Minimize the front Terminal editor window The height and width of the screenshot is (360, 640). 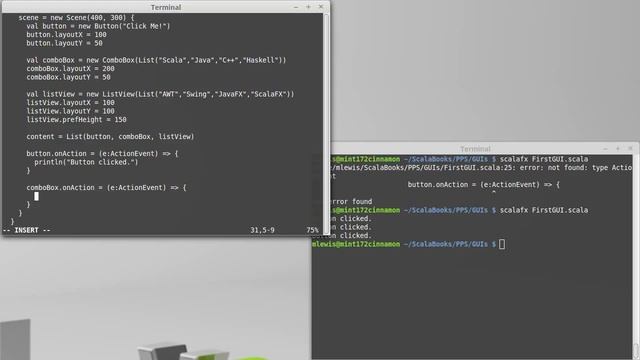coord(296,7)
